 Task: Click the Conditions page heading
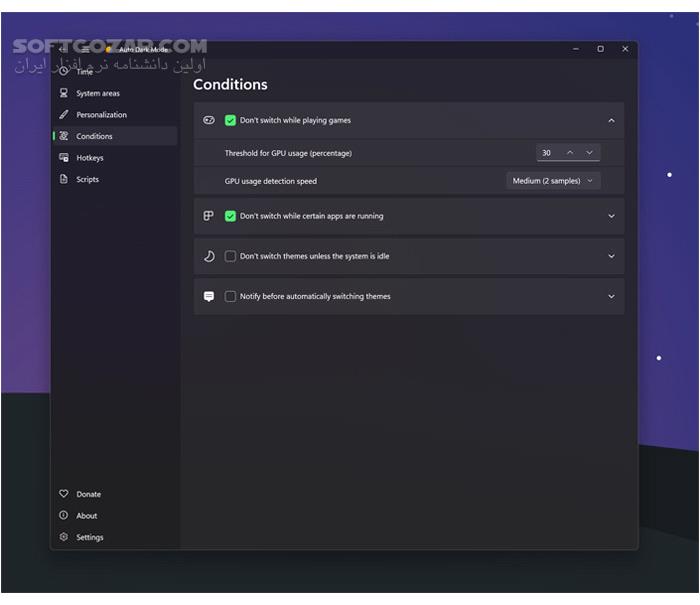[x=230, y=84]
